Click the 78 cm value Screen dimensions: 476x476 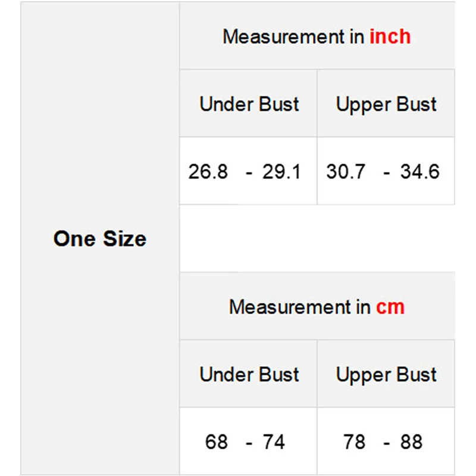pos(355,442)
